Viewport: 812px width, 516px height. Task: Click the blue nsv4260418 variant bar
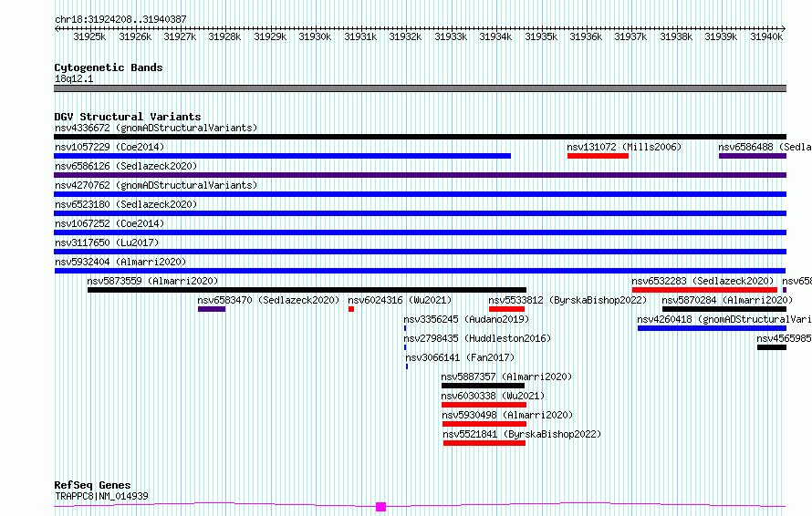[712, 328]
